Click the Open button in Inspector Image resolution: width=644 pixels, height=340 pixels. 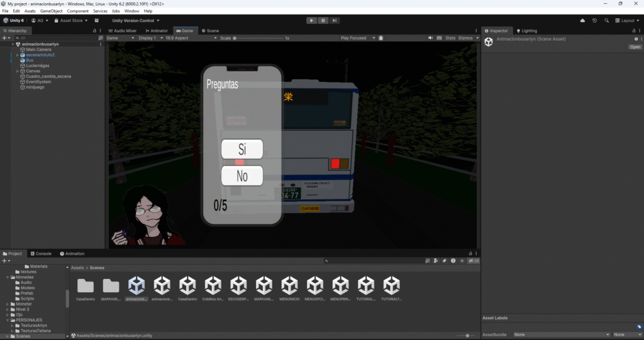pyautogui.click(x=635, y=47)
